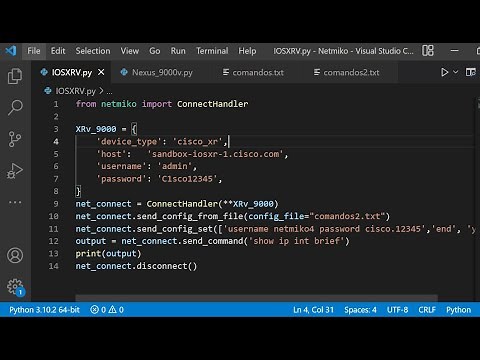Image resolution: width=480 pixels, height=360 pixels.
Task: Expand the run options dropdown arrow
Action: 455,72
